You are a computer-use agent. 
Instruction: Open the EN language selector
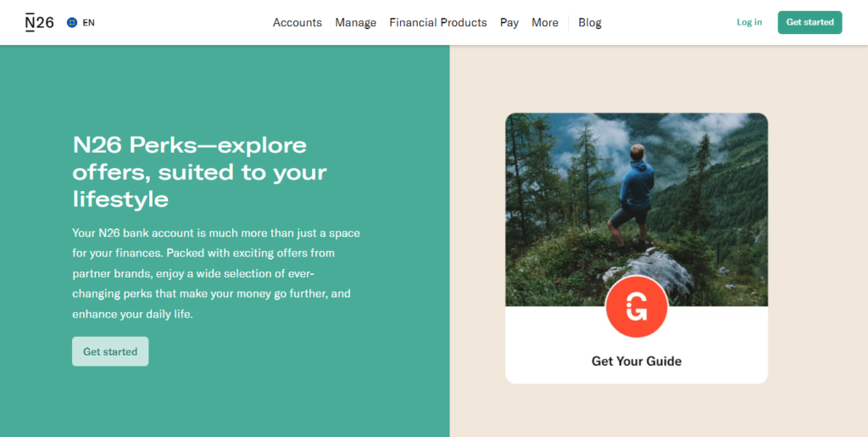pyautogui.click(x=81, y=23)
